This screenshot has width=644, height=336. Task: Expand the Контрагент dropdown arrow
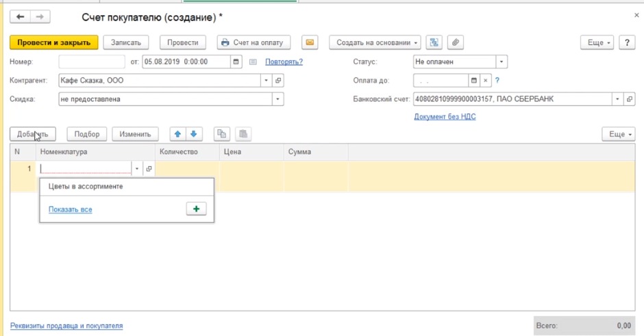pyautogui.click(x=266, y=80)
